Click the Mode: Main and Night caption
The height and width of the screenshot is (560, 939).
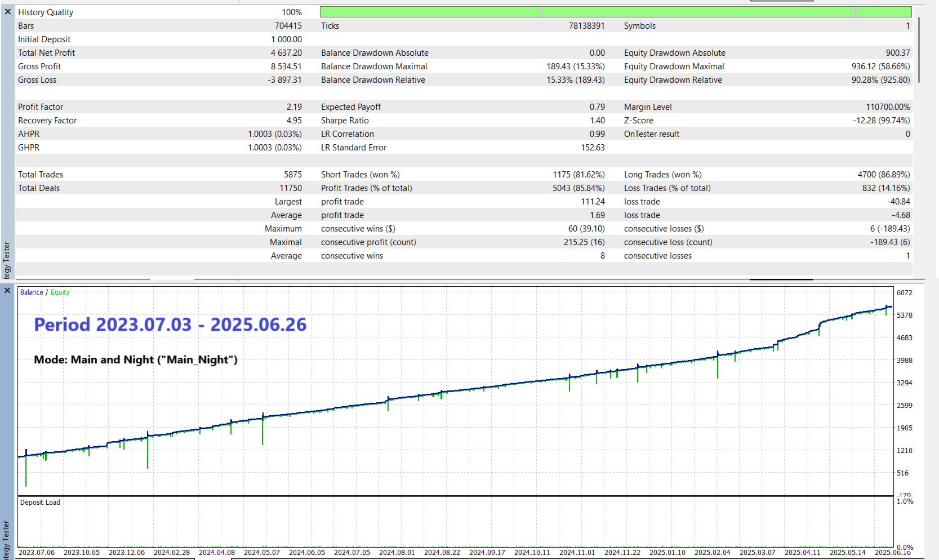[136, 360]
